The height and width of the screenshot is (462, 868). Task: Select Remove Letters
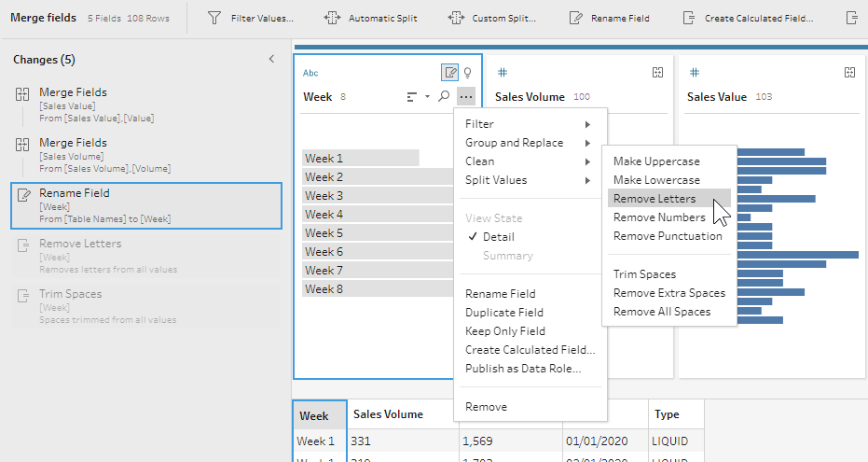point(669,198)
